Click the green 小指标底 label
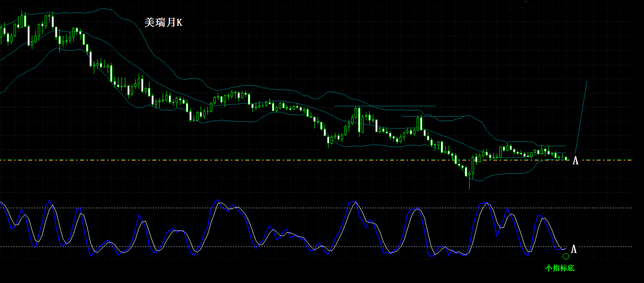Screen dimensions: 644x283 click(x=560, y=268)
